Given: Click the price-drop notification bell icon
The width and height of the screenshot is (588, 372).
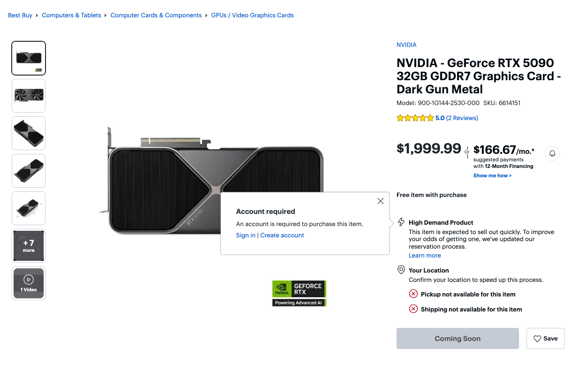Looking at the screenshot, I should click(552, 153).
